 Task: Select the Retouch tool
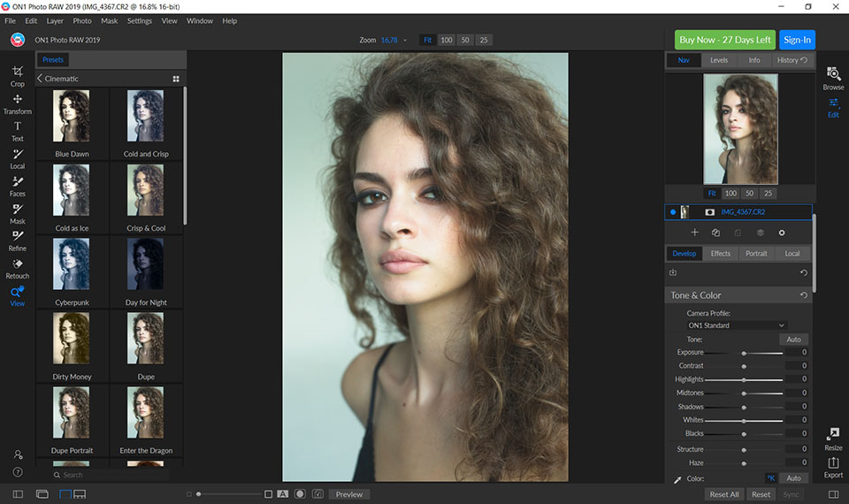[18, 269]
